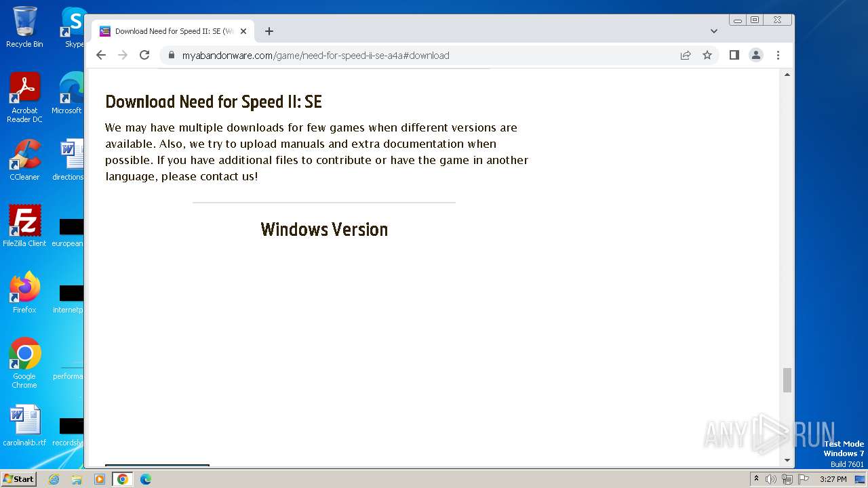Open the Chrome three-dot menu
The image size is (868, 488).
(x=778, y=56)
